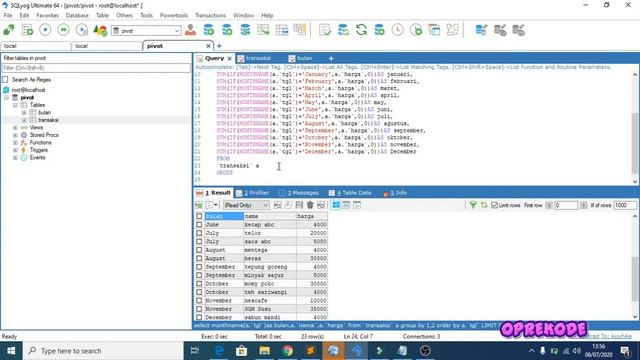
Task: Open the User Manager icon
Action: pyautogui.click(x=190, y=30)
